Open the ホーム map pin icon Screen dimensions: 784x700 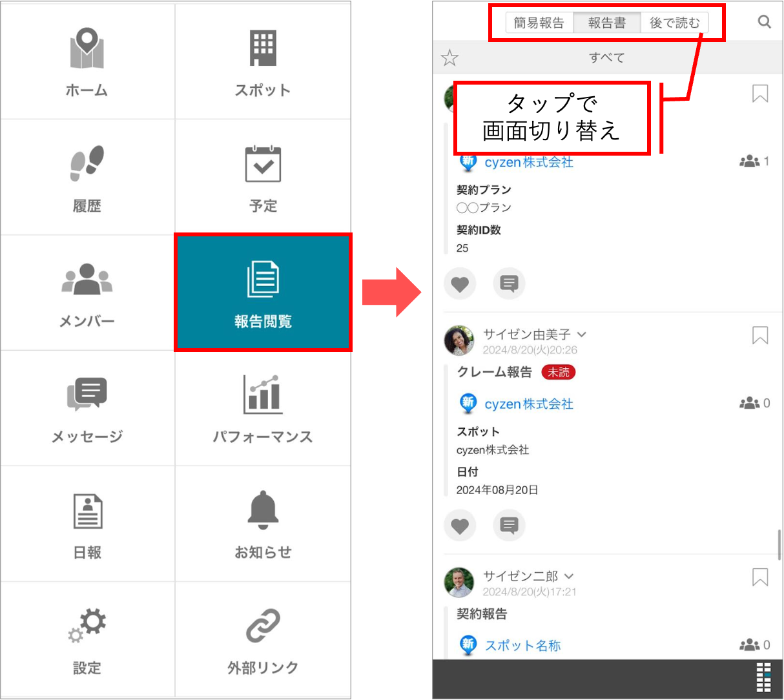coord(87,48)
